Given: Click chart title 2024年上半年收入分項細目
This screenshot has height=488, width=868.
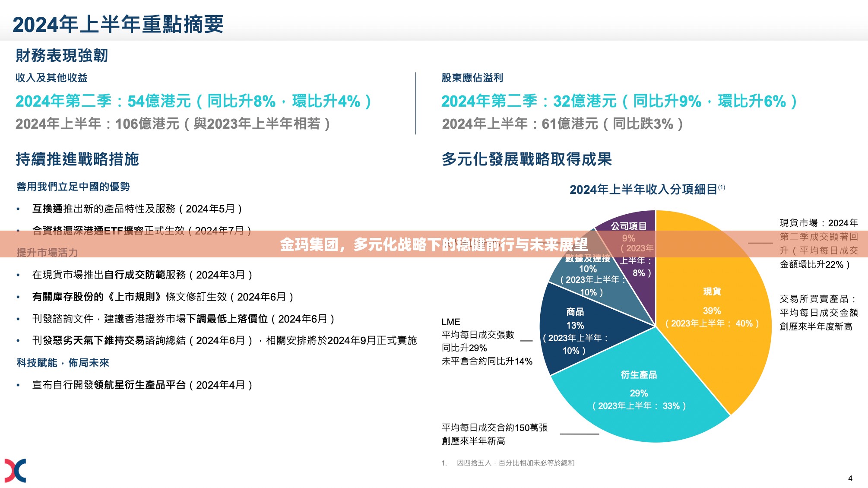Looking at the screenshot, I should click(647, 189).
